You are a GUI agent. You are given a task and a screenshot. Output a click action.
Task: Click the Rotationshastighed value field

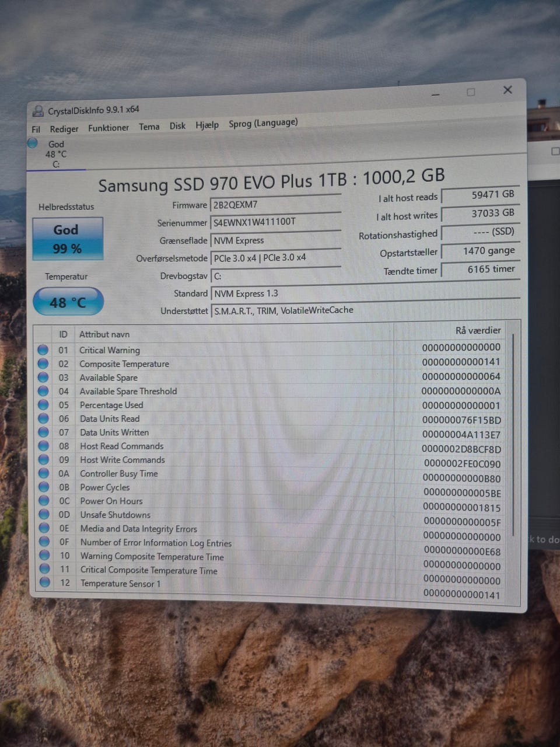(x=480, y=232)
